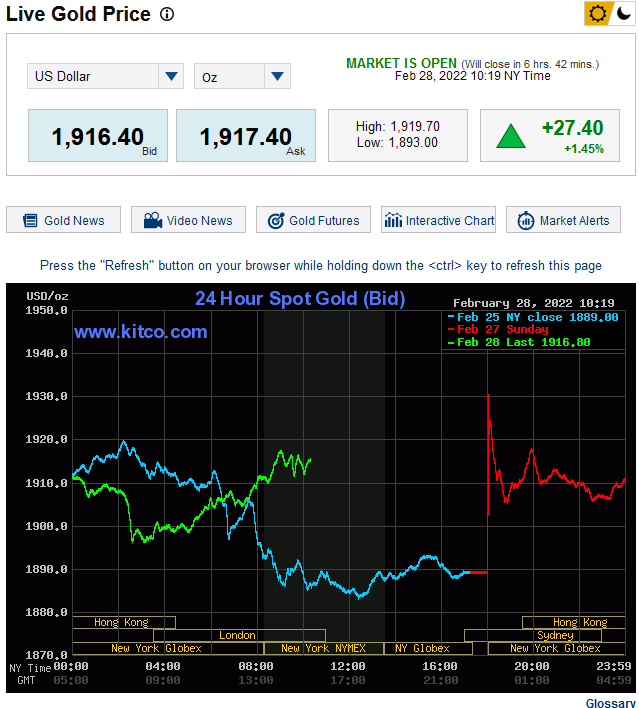Click the Feb 28, 2022 10:19 NY Time text
This screenshot has width=639, height=708.
pos(473,76)
